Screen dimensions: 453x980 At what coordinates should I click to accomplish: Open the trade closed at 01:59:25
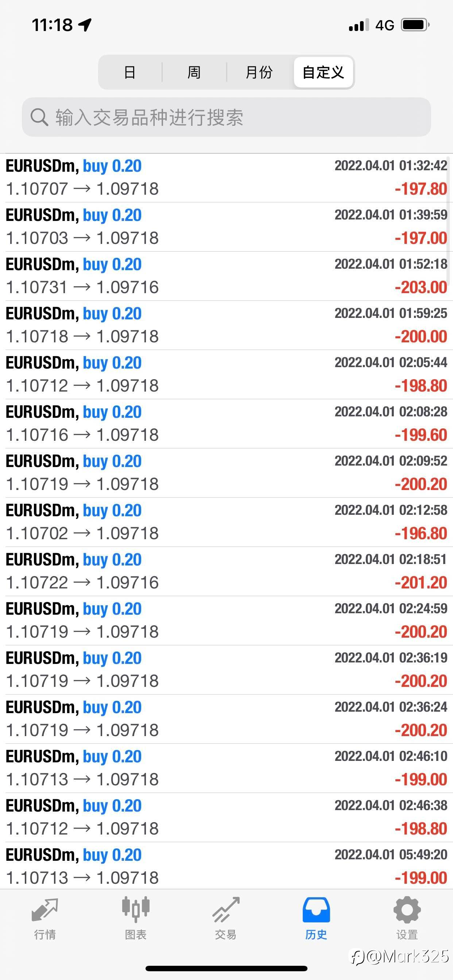(226, 325)
